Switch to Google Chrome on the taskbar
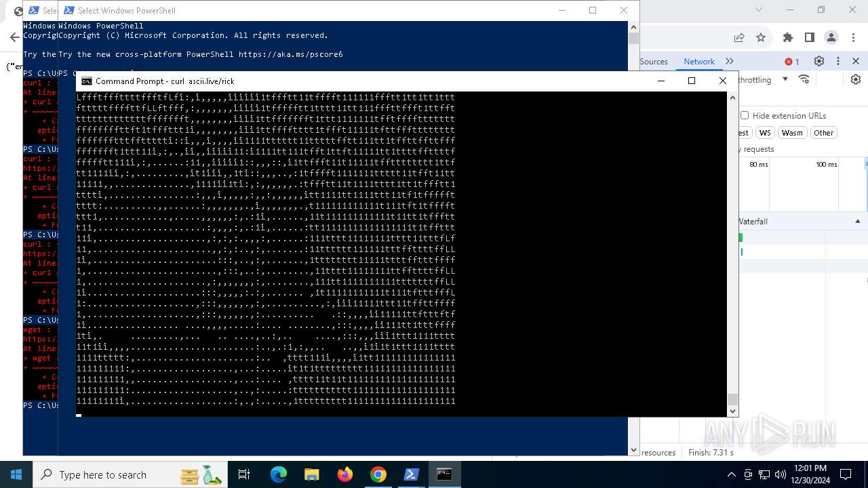 click(378, 474)
